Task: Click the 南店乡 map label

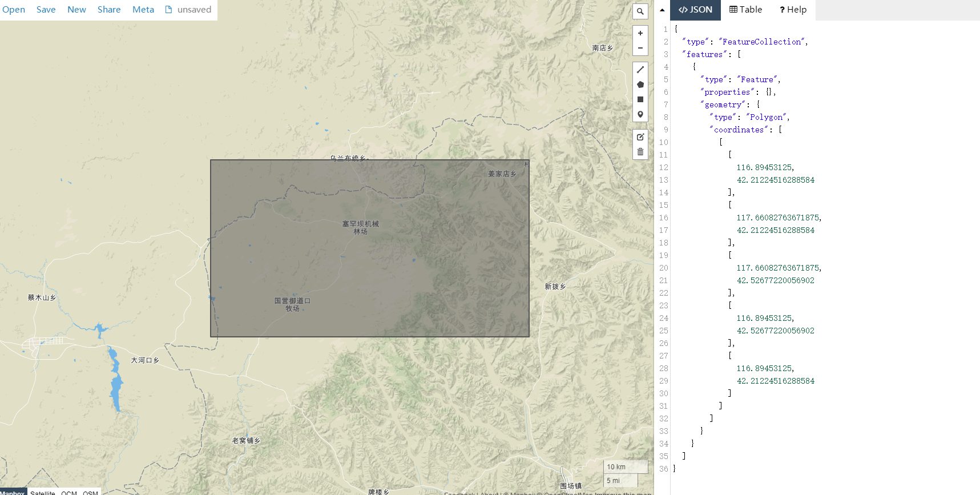Action: tap(603, 48)
